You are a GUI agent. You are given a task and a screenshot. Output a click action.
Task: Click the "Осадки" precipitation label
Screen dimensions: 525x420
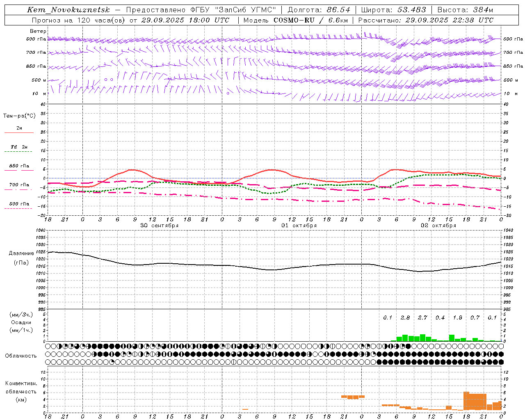pos(21,322)
